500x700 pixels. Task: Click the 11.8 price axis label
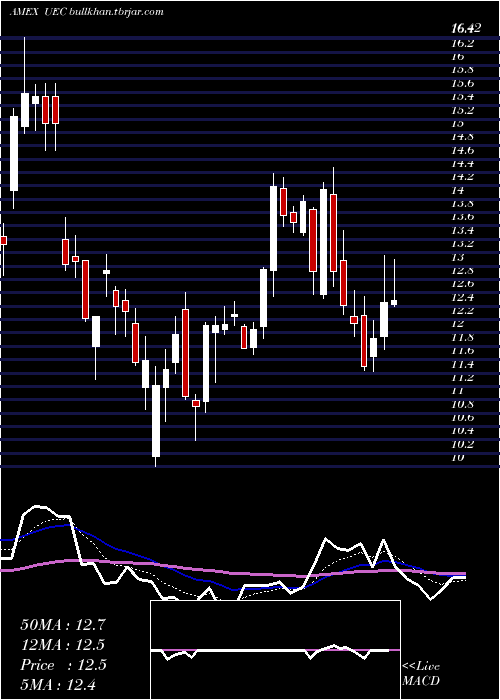(461, 338)
